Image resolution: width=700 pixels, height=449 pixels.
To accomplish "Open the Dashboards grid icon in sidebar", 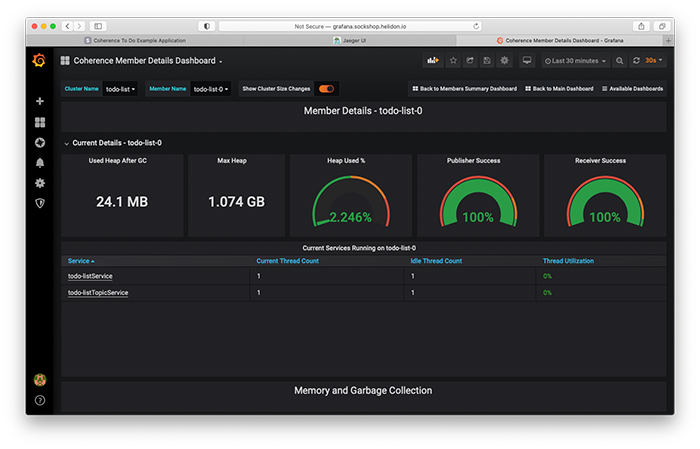I will click(x=40, y=122).
